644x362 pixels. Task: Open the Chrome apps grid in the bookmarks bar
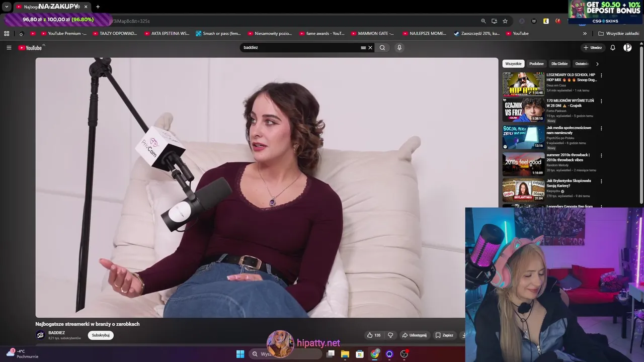tap(7, 34)
